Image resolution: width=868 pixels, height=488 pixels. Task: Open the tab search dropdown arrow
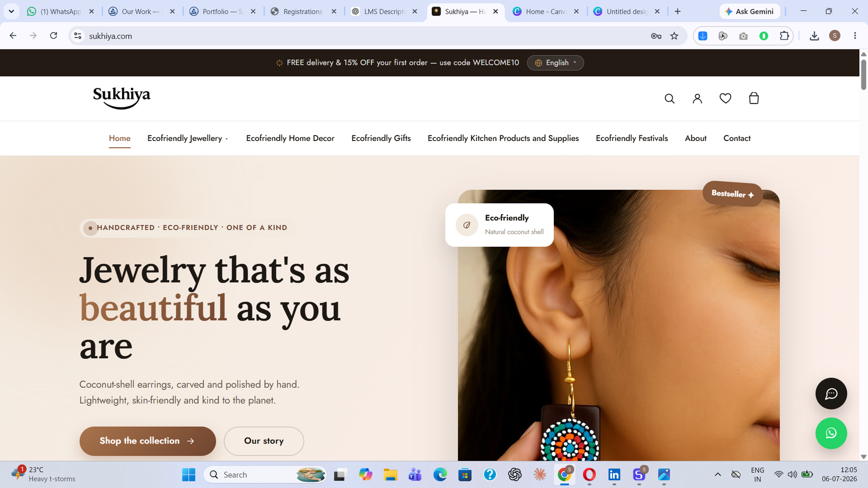pyautogui.click(x=11, y=11)
